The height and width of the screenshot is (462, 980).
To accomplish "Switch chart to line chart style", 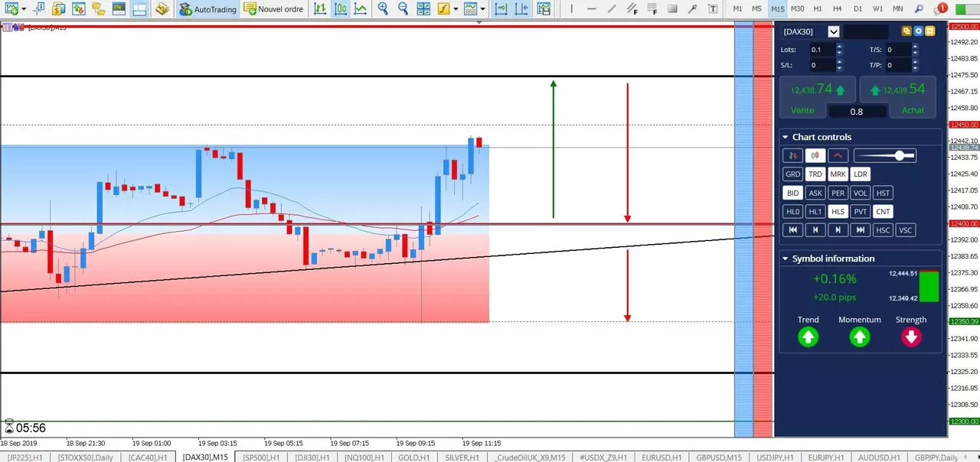I will [x=360, y=9].
